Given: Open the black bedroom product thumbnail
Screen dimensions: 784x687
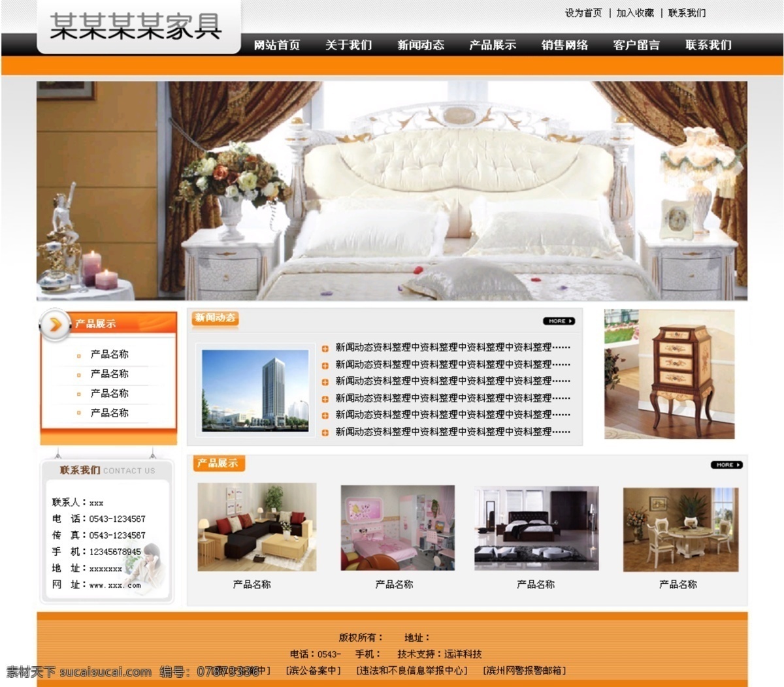Looking at the screenshot, I should pos(536,528).
